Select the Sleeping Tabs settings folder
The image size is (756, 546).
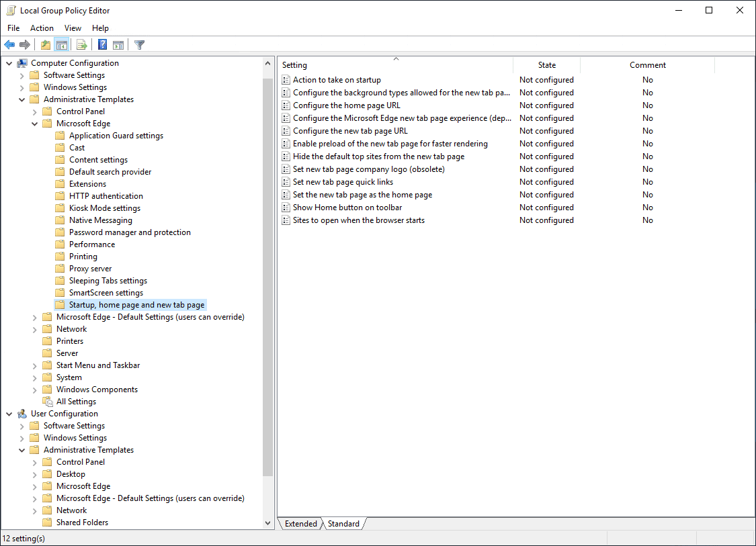tap(108, 281)
